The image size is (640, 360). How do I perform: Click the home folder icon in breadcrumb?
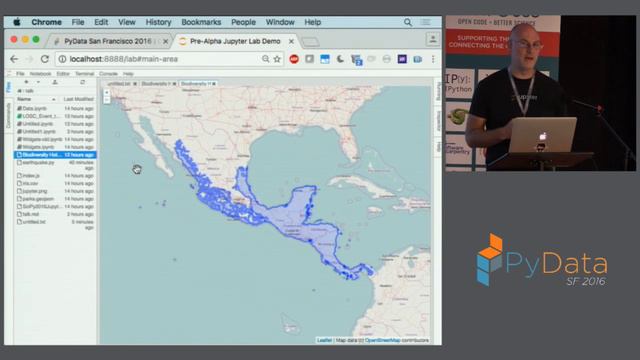(19, 91)
